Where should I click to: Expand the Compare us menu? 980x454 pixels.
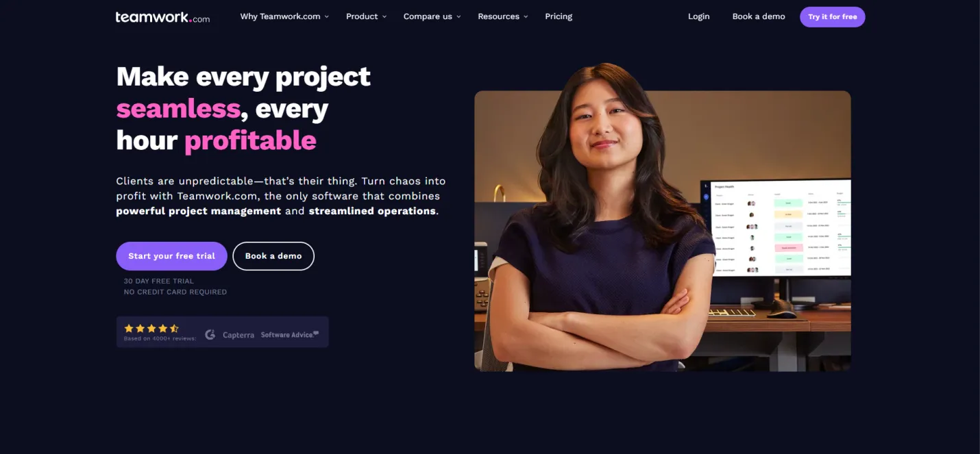432,16
